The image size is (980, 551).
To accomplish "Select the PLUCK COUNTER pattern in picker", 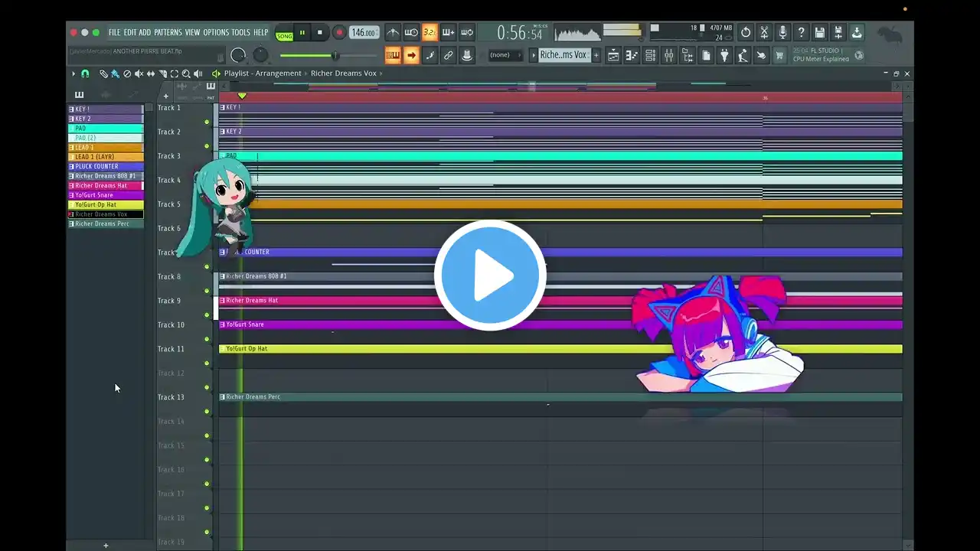I will tap(106, 166).
